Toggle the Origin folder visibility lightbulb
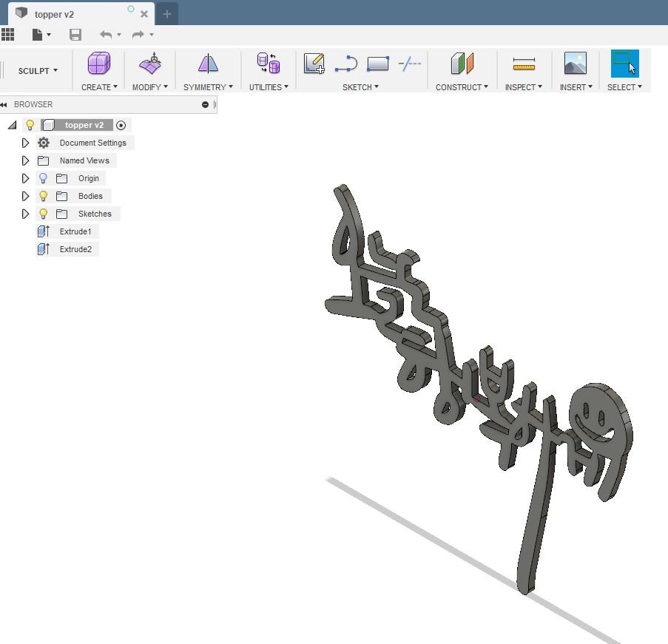This screenshot has width=668, height=644. click(x=43, y=178)
